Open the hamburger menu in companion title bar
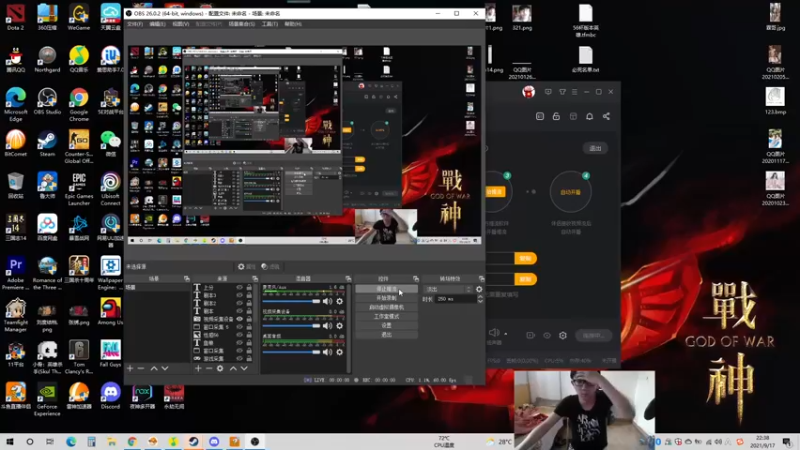This screenshot has width=800, height=450. click(574, 92)
